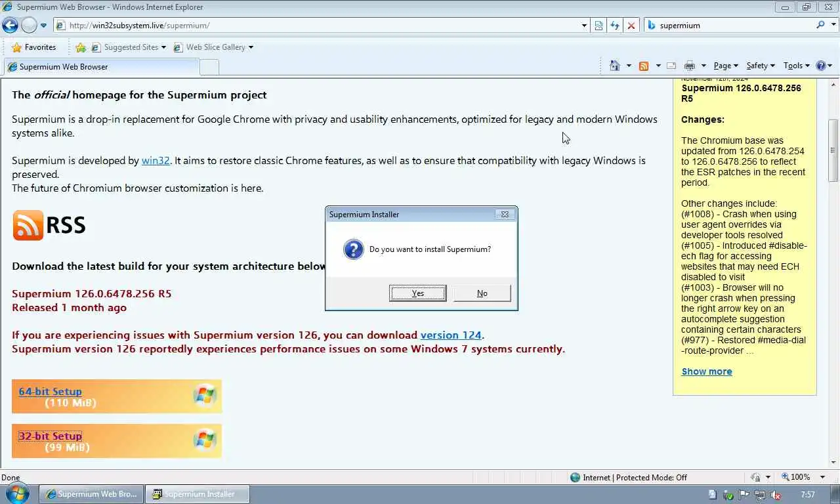Click the Refresh page icon
This screenshot has height=504, width=840.
coord(614,26)
